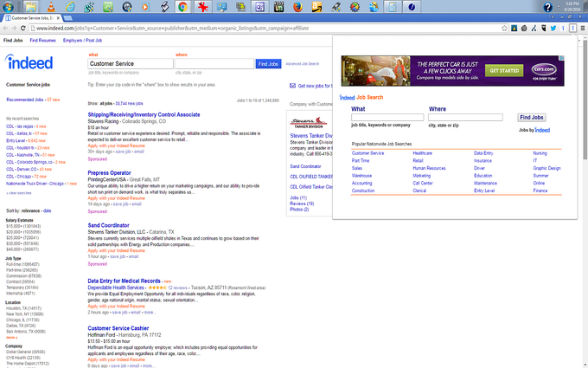Click the popup 'Where' city input field
This screenshot has width=588, height=368.
pos(466,117)
